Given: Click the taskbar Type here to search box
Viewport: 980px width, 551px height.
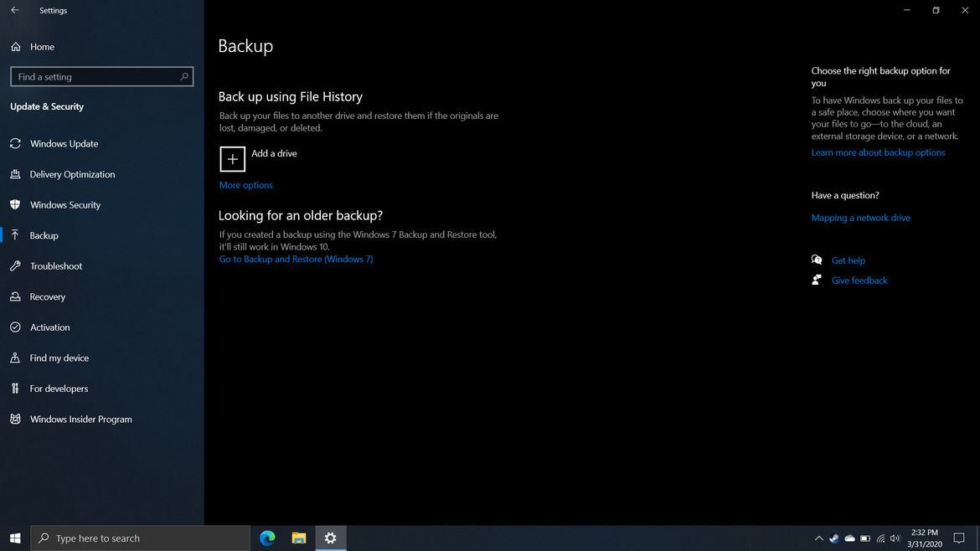Looking at the screenshot, I should point(140,538).
